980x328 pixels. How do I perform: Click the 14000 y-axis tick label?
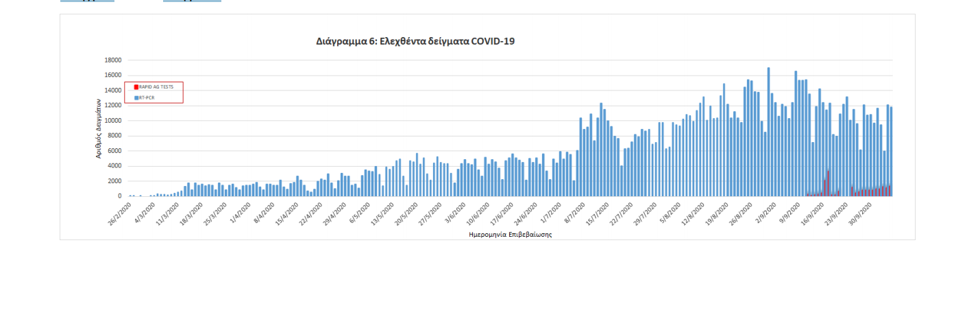click(113, 91)
